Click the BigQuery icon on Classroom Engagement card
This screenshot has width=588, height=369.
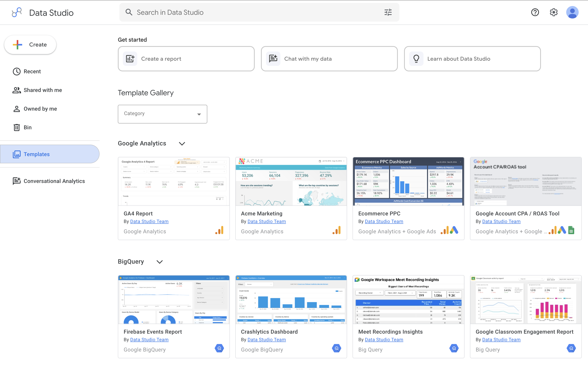(571, 349)
